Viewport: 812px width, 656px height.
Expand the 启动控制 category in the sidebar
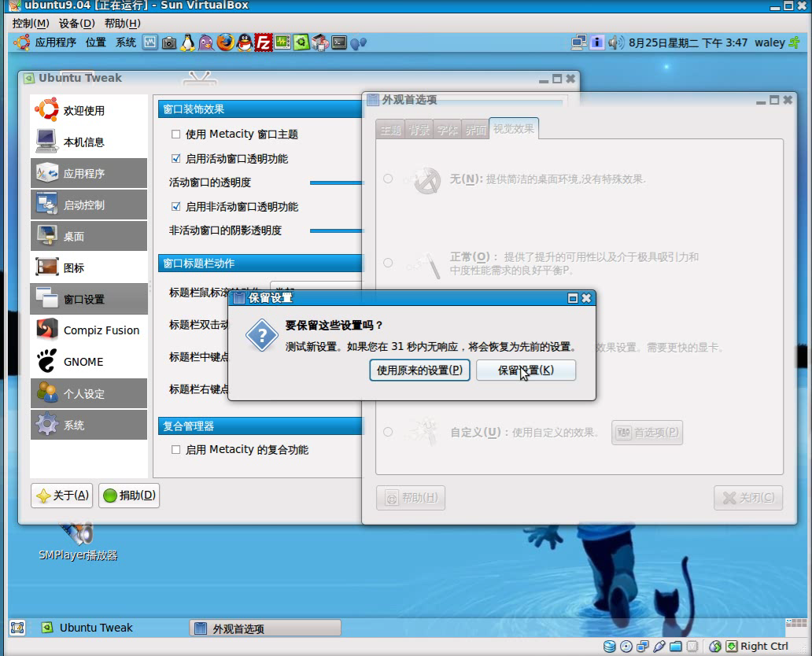pyautogui.click(x=89, y=205)
